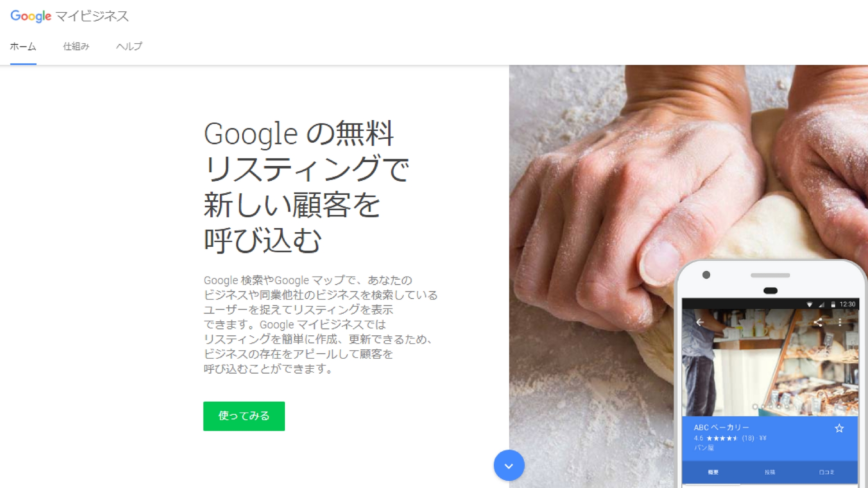Click the green 使ってみる button

[x=244, y=416]
